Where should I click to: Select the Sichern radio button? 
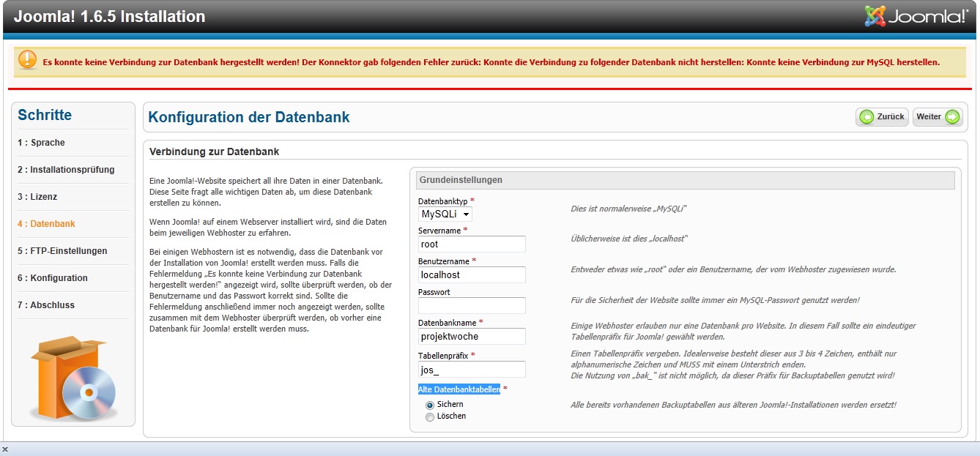click(430, 405)
